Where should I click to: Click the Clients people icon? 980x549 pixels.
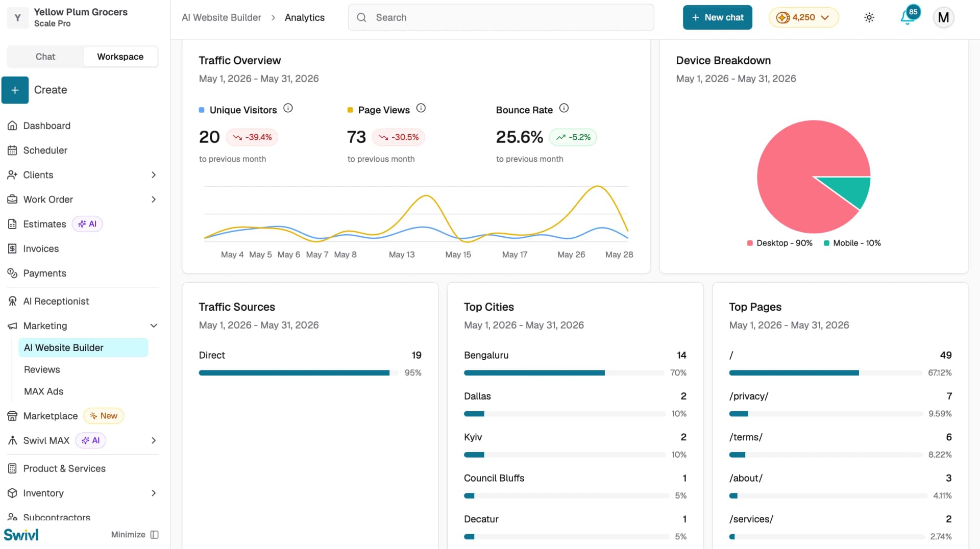click(x=12, y=175)
